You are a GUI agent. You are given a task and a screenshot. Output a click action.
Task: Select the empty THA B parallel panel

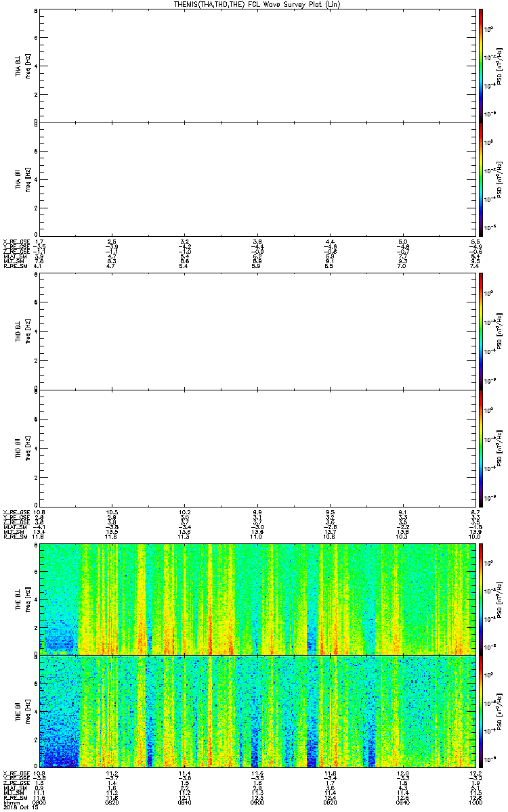pyautogui.click(x=256, y=179)
